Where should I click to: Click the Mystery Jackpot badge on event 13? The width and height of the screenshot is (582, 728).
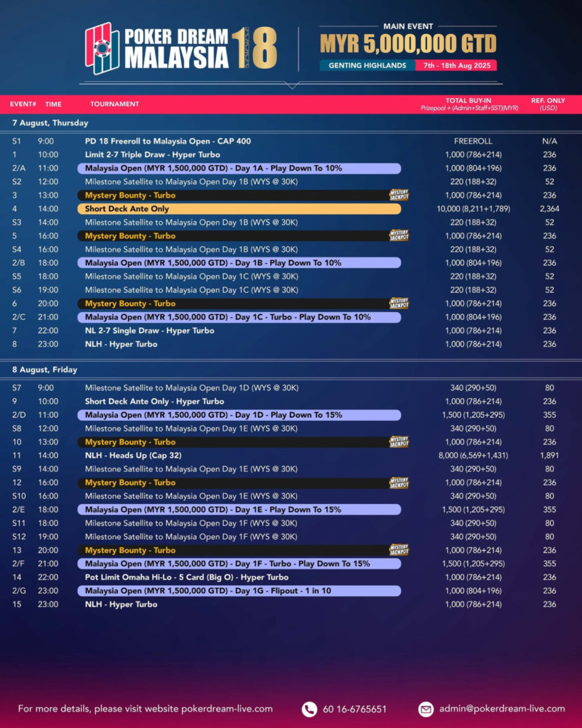point(399,550)
